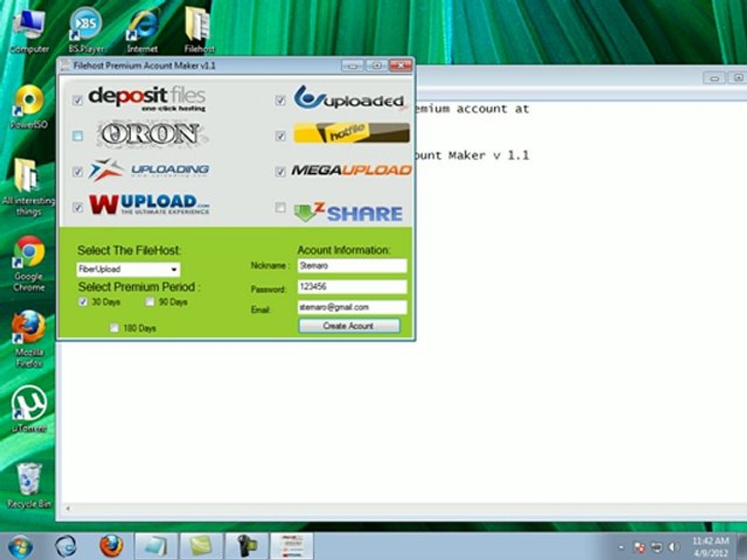Uncheck the Megaupload checkbox
Screen dimensions: 747x560
(281, 172)
